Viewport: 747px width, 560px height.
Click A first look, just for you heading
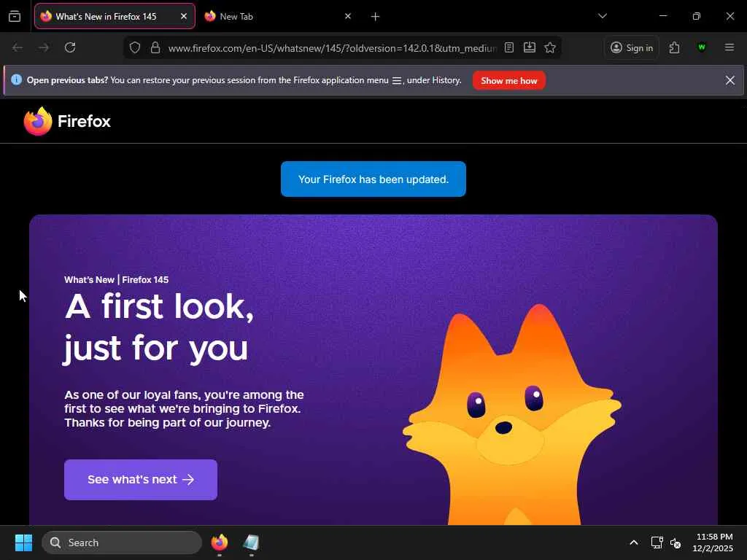(159, 327)
